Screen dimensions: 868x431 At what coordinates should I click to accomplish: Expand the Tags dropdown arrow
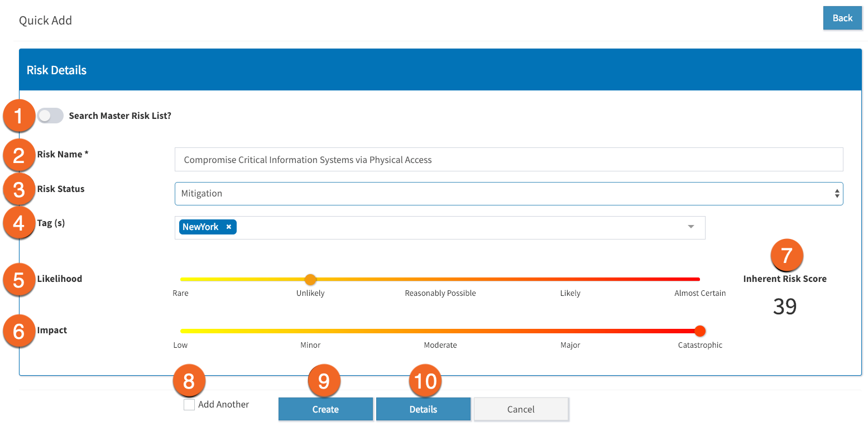[690, 227]
